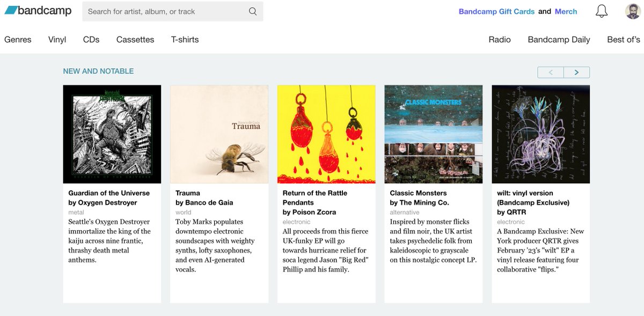
Task: Click the New York producer QRTR description
Action: 540,251
